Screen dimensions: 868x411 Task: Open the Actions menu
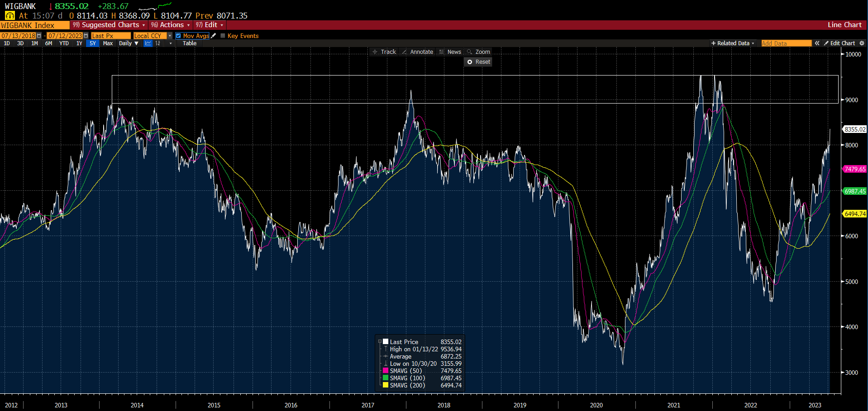pos(171,25)
